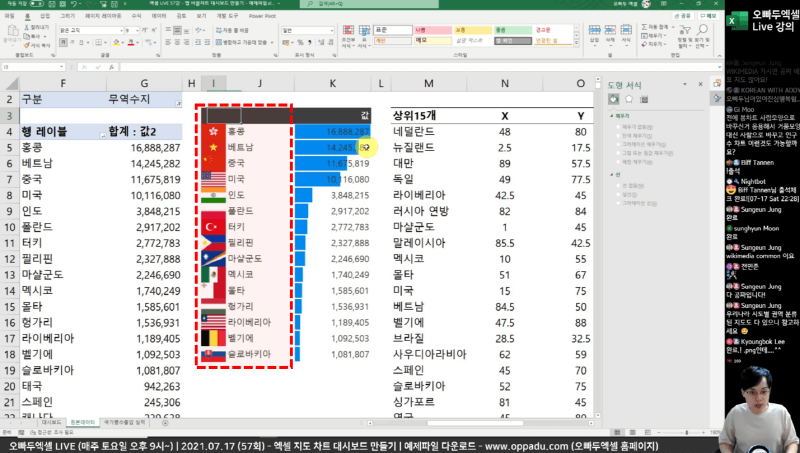Open Format Shape pane options arrow
Screen dimensions: 800x453
[685, 84]
